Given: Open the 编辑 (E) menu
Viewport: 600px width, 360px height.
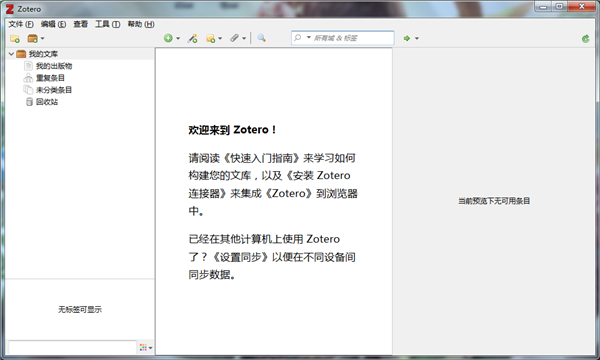Looking at the screenshot, I should coord(53,24).
